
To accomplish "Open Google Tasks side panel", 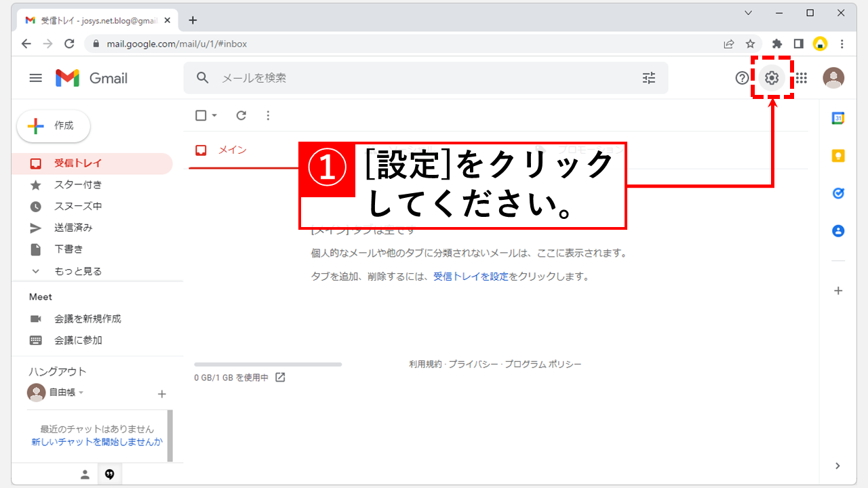I will 838,193.
